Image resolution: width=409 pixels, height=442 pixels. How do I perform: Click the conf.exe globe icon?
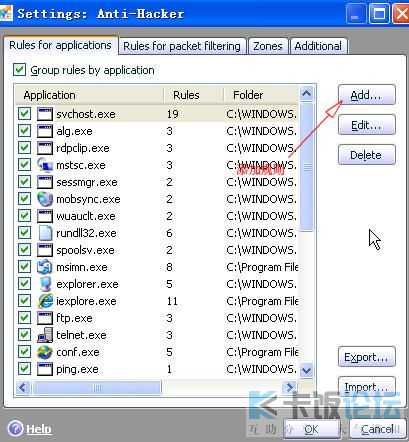pos(45,352)
